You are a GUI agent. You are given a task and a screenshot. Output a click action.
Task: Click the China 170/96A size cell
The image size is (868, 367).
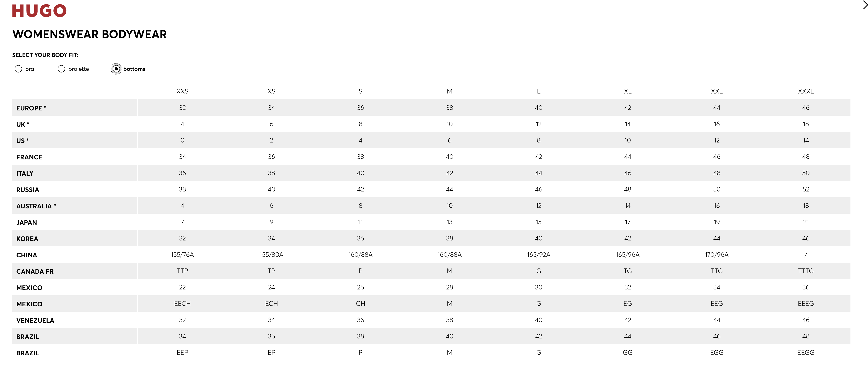pyautogui.click(x=716, y=255)
